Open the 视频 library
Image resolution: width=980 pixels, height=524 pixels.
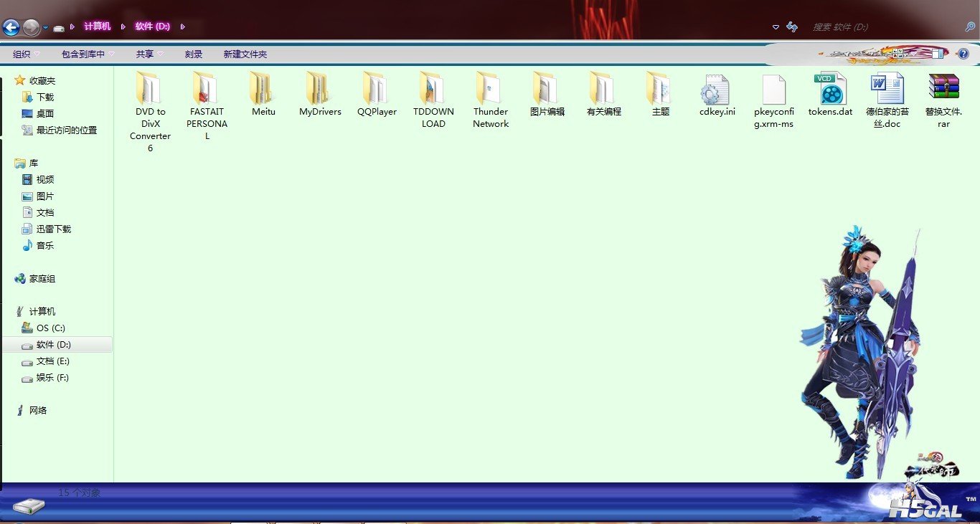point(38,179)
